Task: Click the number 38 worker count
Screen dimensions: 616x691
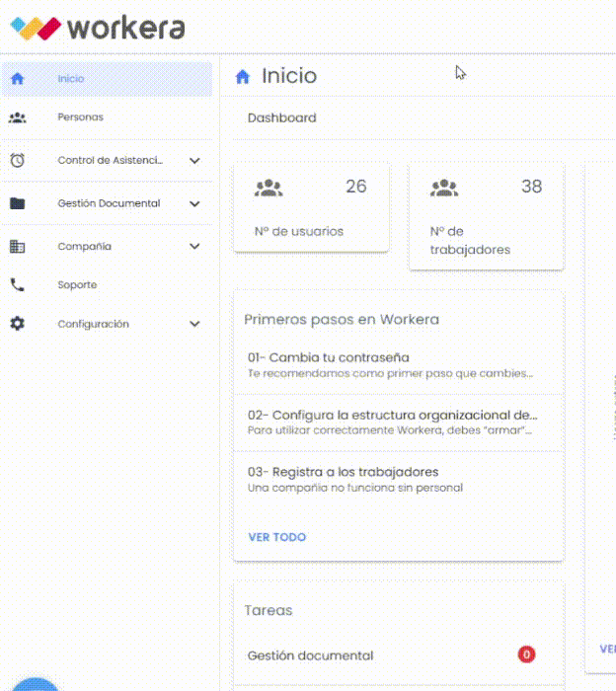Action: (531, 187)
